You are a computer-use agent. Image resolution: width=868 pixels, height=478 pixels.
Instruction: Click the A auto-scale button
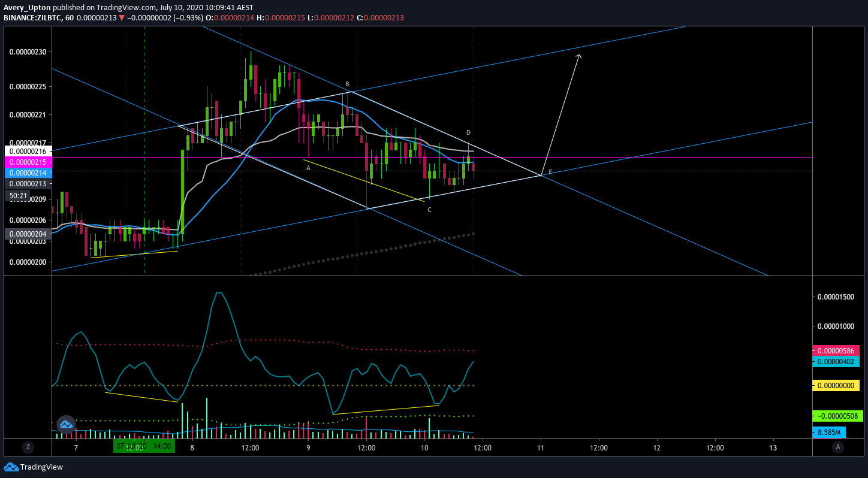837,447
